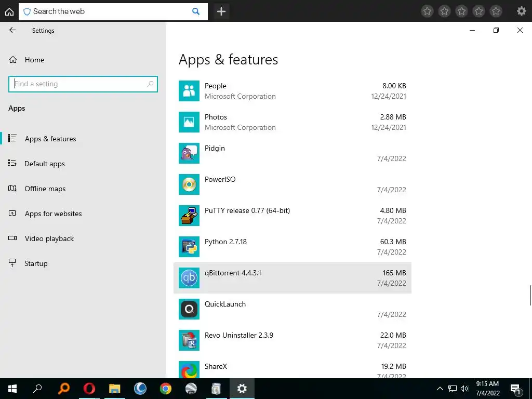Open the Windows Start menu
This screenshot has height=399, width=532.
point(12,389)
